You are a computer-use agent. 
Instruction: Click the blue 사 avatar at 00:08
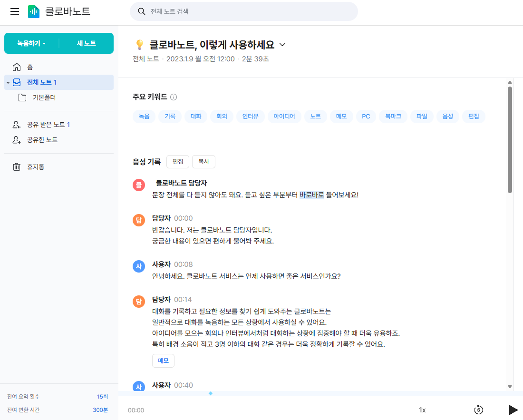pos(139,266)
